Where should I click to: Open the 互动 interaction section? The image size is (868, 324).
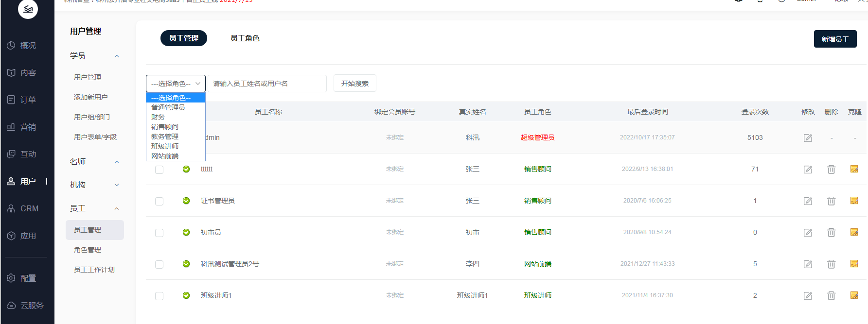tap(21, 154)
